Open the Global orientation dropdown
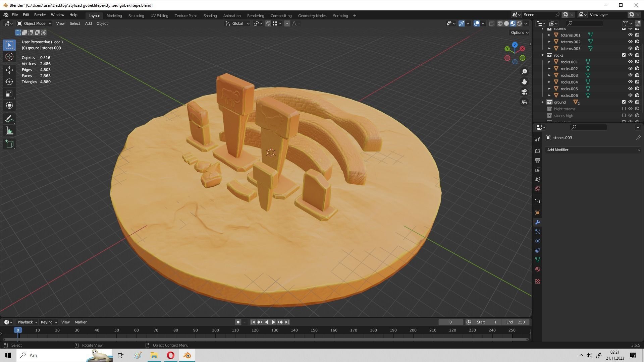 pos(237,23)
